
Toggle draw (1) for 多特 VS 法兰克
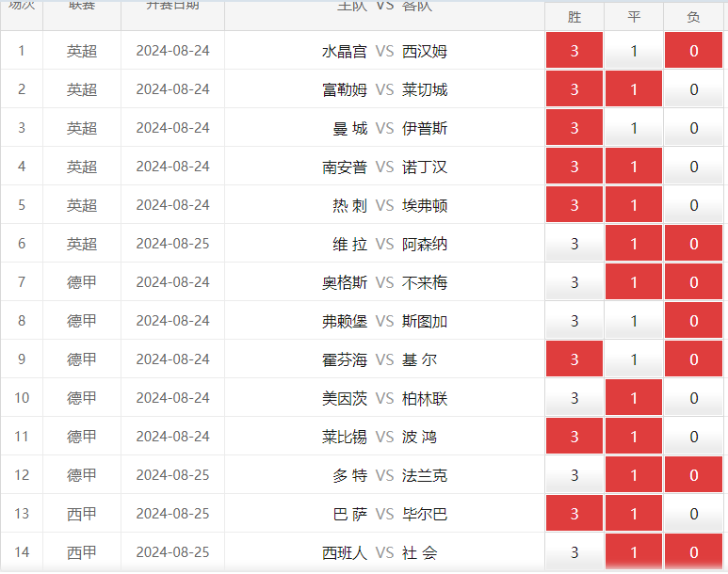[634, 474]
